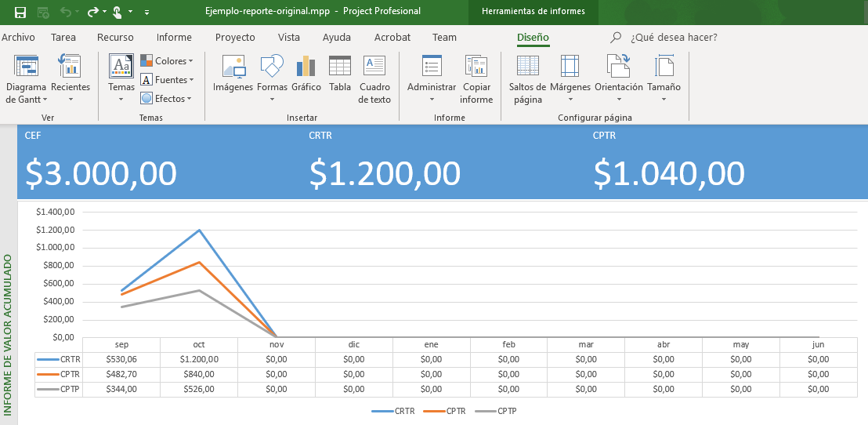Viewport: 868px width, 425px height.
Task: Click the Administrar reports icon
Action: 432,66
